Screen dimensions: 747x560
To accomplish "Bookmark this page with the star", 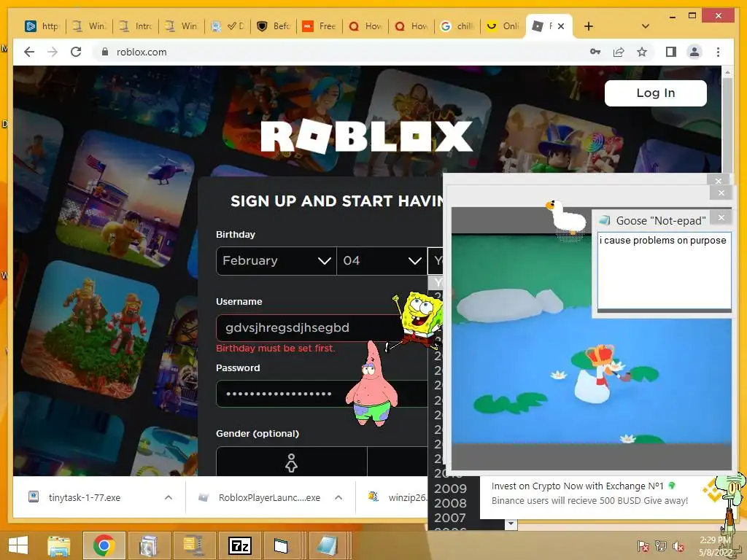I will [642, 52].
